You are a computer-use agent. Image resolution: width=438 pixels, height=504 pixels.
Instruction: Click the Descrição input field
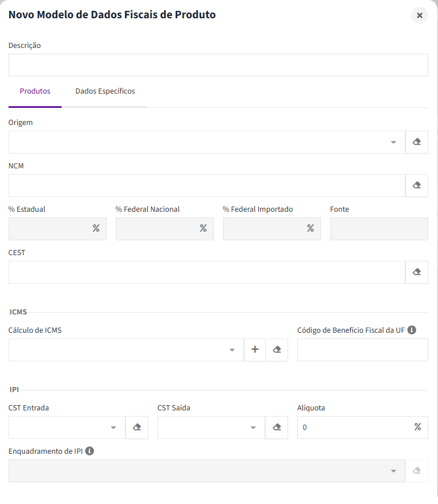click(218, 65)
